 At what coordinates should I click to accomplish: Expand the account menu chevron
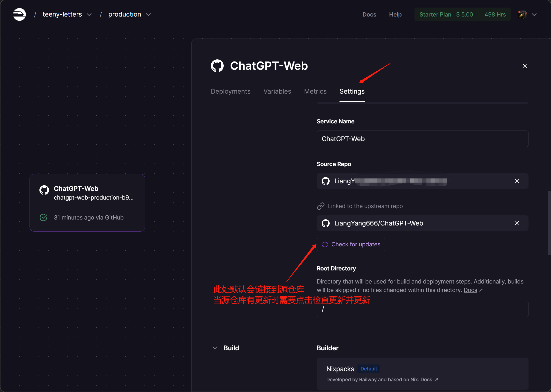pyautogui.click(x=534, y=14)
